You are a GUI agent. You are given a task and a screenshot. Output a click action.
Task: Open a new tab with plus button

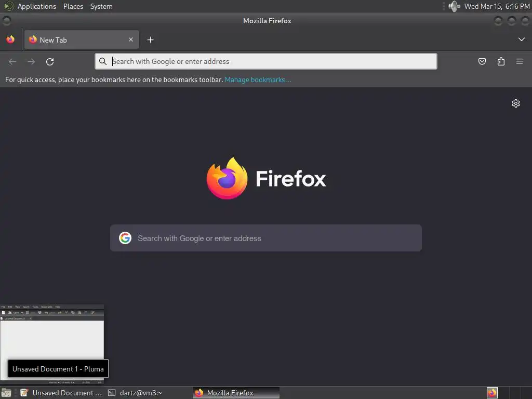pos(150,40)
